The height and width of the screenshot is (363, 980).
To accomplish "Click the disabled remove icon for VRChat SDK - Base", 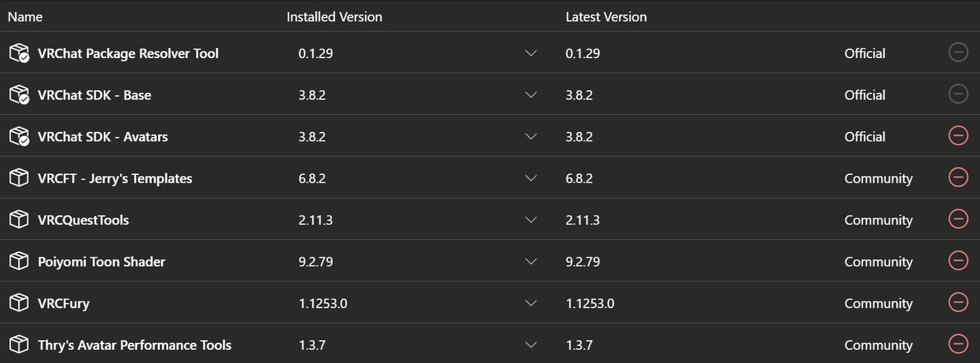I will [958, 94].
